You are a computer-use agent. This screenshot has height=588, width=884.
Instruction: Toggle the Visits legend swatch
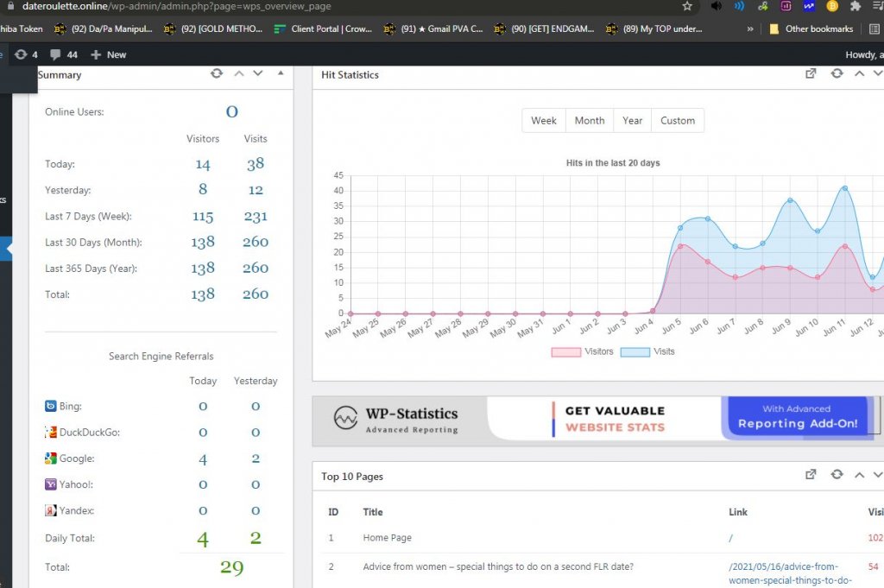(x=635, y=351)
